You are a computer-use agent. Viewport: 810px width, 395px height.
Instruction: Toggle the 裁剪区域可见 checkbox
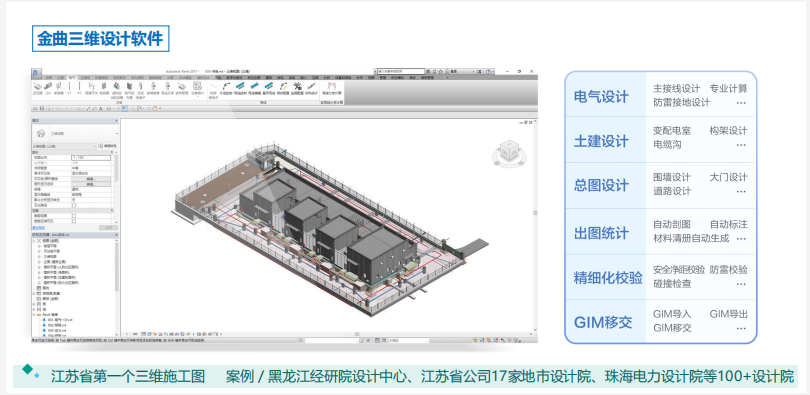pos(74,221)
